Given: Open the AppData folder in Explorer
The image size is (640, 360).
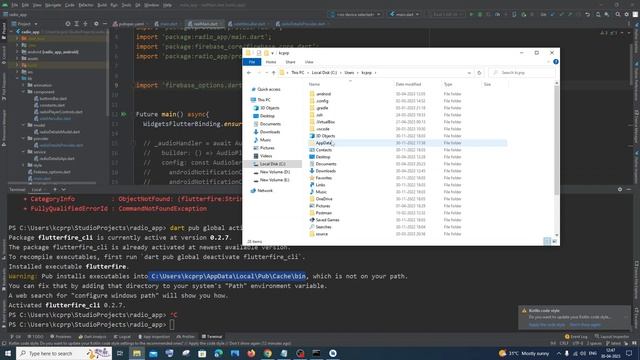Looking at the screenshot, I should (x=407, y=143).
